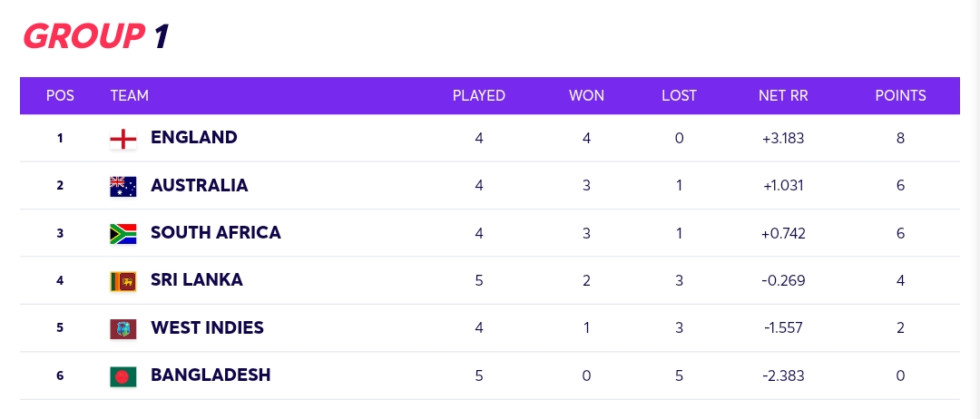The width and height of the screenshot is (980, 419).
Task: Click the WON column header
Action: click(586, 95)
